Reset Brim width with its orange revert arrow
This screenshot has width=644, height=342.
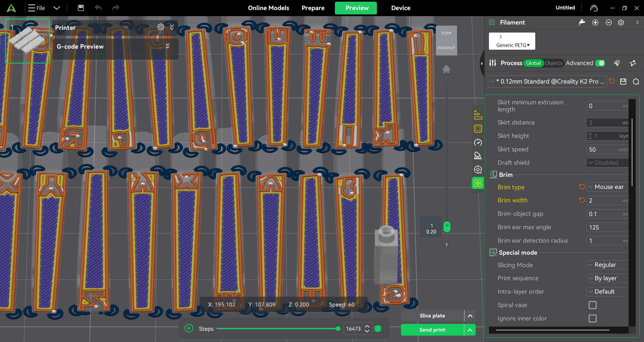click(x=582, y=200)
